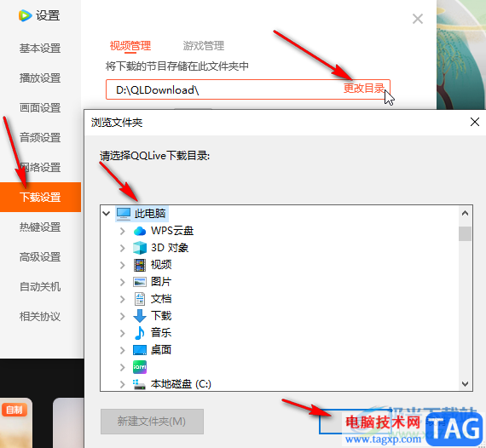This screenshot has width=486, height=448.
Task: Click the Desktop folder icon
Action: point(140,350)
